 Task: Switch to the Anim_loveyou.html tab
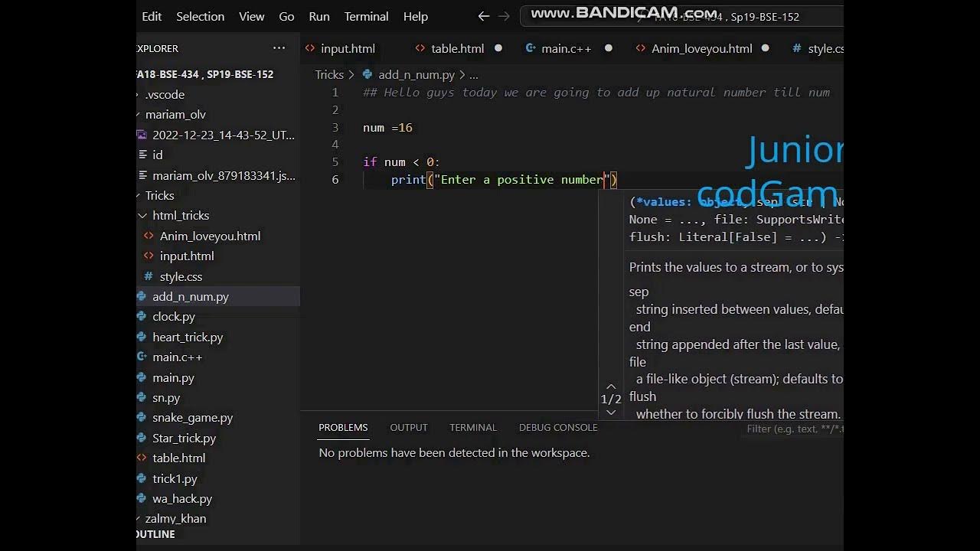[x=701, y=48]
